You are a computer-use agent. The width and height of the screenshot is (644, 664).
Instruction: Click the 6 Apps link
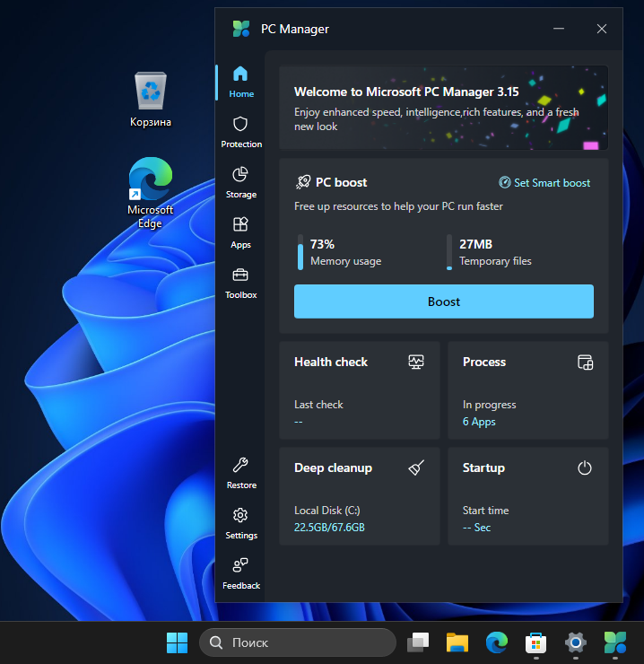point(479,422)
